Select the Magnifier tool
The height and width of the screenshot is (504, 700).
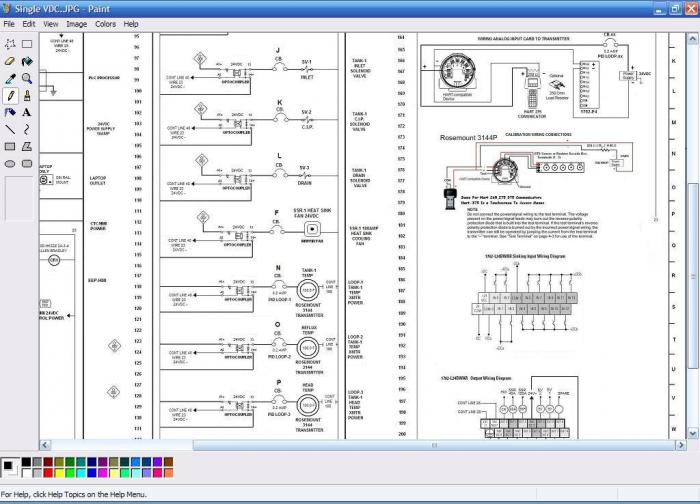27,78
